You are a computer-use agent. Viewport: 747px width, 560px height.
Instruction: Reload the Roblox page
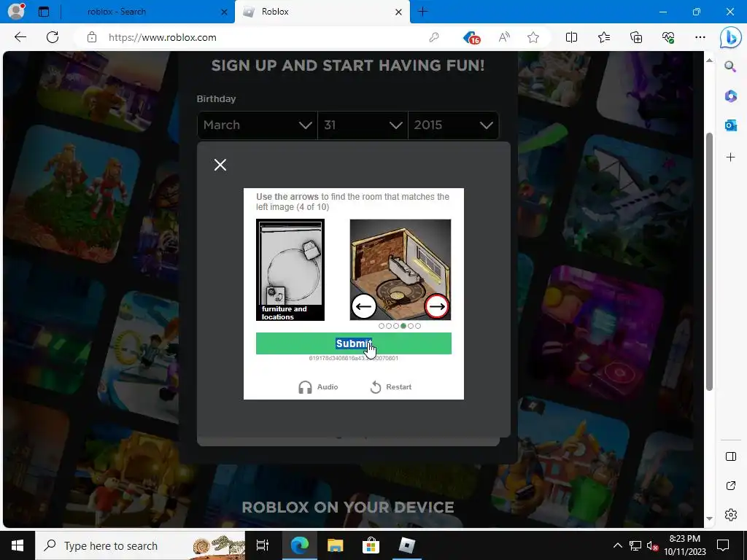coord(53,37)
